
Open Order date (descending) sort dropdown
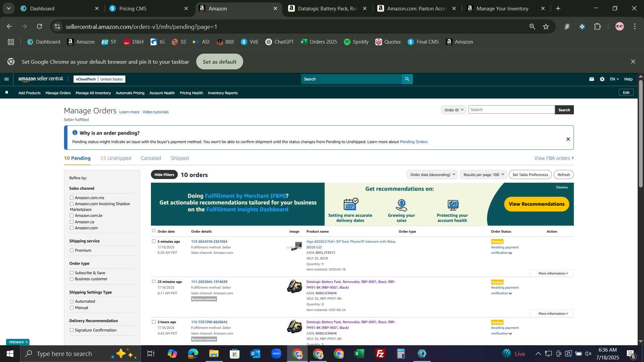432,175
